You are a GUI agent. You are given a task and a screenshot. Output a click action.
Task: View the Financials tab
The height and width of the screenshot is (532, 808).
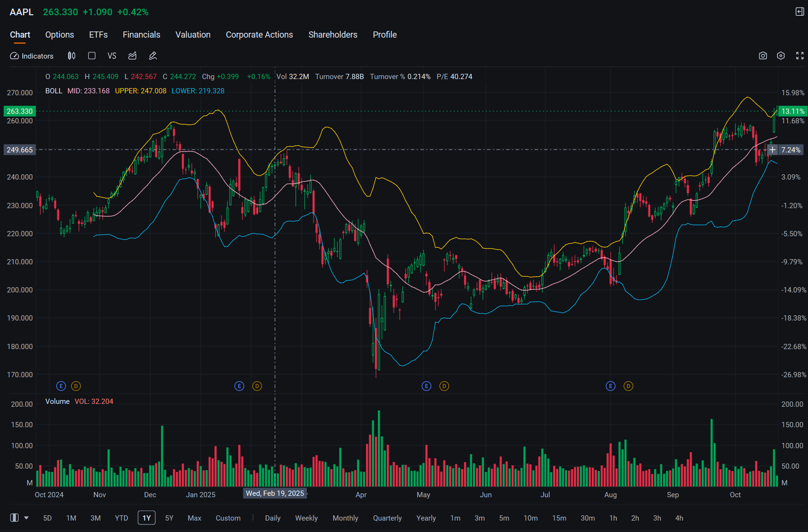tap(141, 35)
